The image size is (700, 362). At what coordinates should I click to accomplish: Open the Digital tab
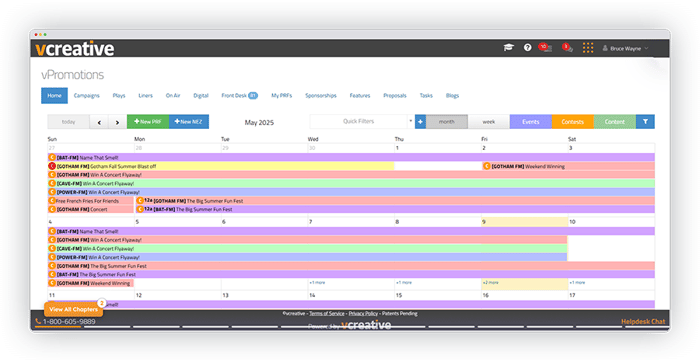(x=201, y=96)
